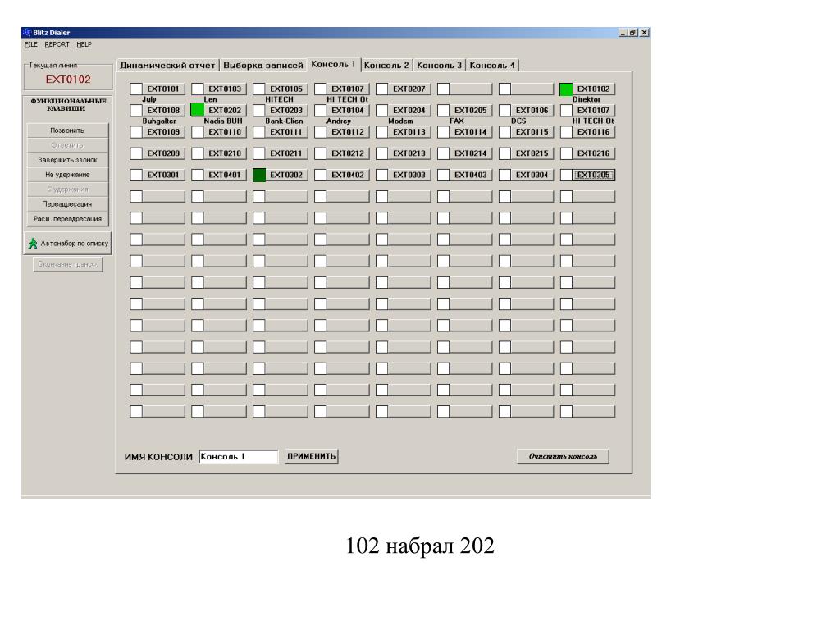Click the Расш. переадресация button
The height and width of the screenshot is (630, 840).
tap(67, 218)
